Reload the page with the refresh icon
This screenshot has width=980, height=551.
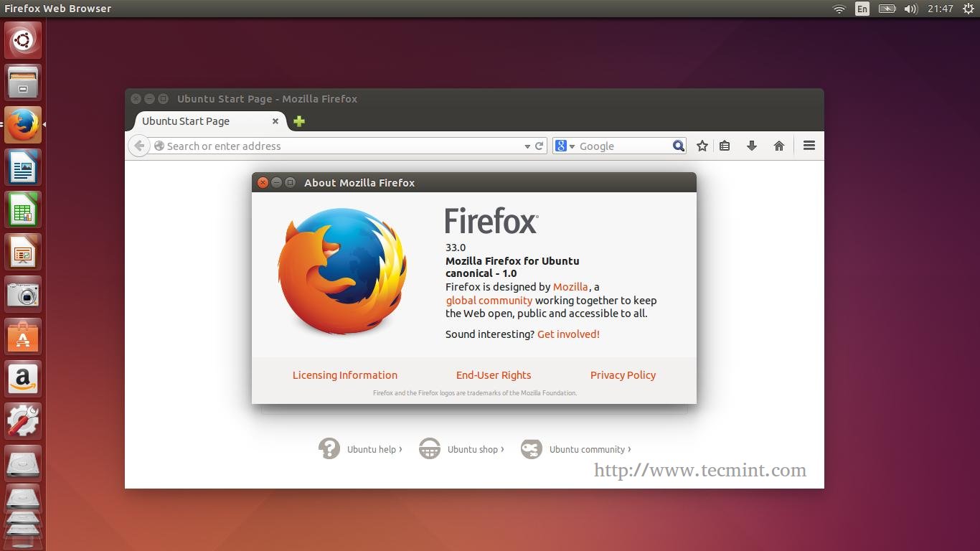(540, 146)
